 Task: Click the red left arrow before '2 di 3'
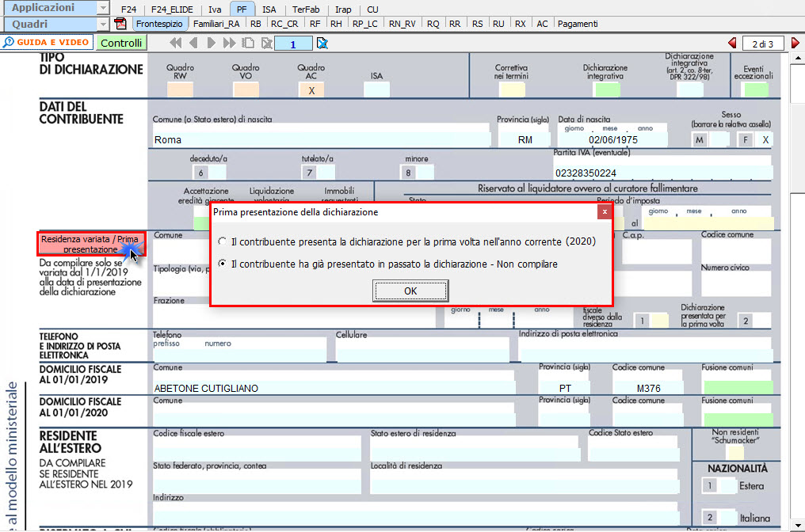tap(733, 43)
